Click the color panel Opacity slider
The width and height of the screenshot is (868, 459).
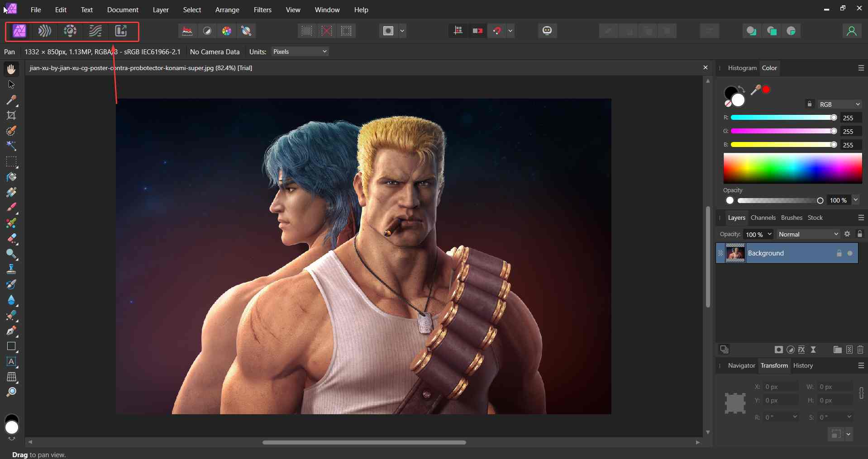coord(780,200)
